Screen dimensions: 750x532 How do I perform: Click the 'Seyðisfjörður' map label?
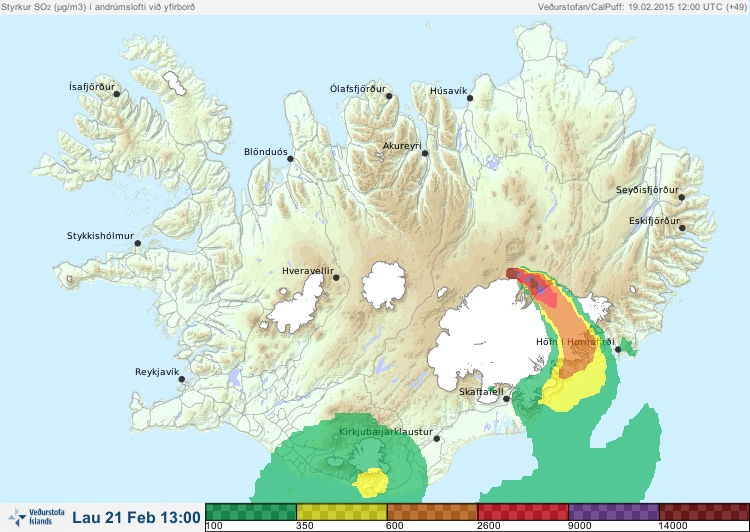tap(647, 190)
